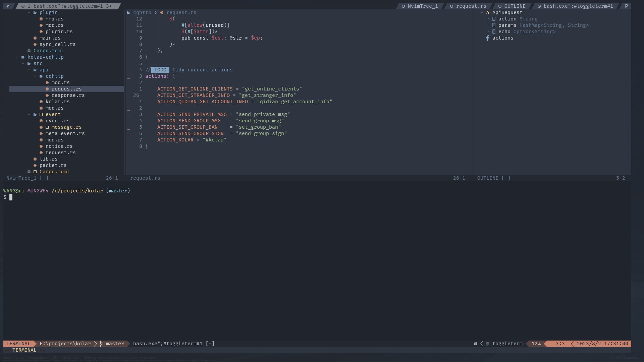Click the modified marker beside message.rs
The image size is (644, 362).
coord(47,127)
